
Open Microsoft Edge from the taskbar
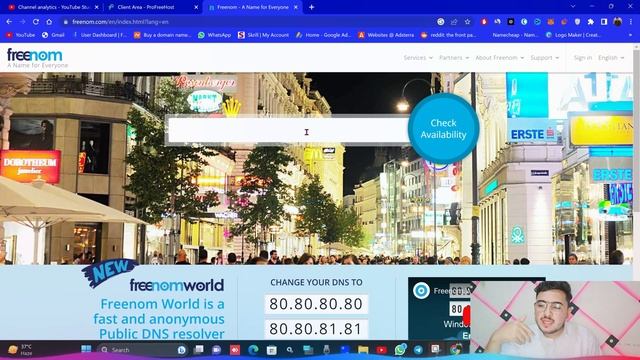[x=253, y=349]
